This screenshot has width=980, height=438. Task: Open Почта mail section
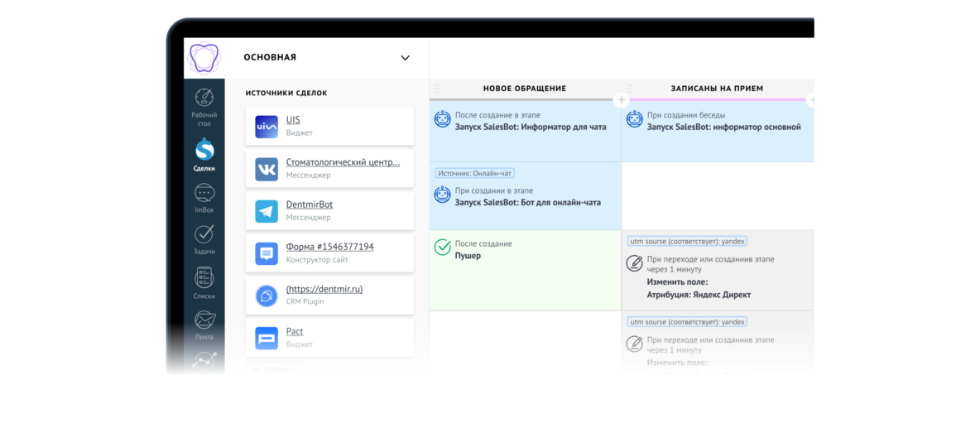click(x=204, y=325)
